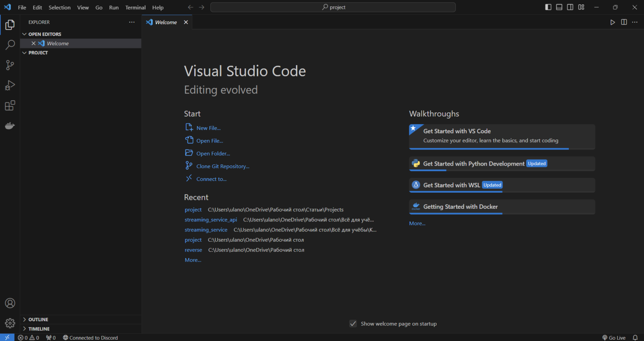
Task: Open recent streaming_service_api folder
Action: 211,220
